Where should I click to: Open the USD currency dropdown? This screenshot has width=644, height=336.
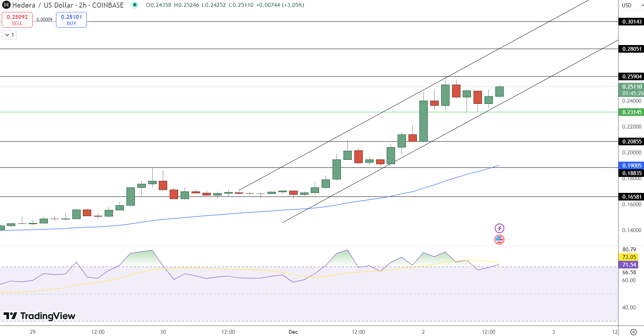[632, 5]
